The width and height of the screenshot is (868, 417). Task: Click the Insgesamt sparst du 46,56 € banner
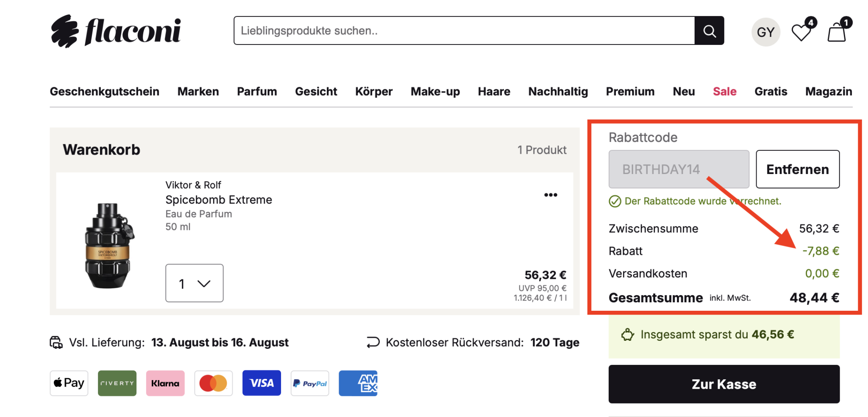(x=724, y=337)
